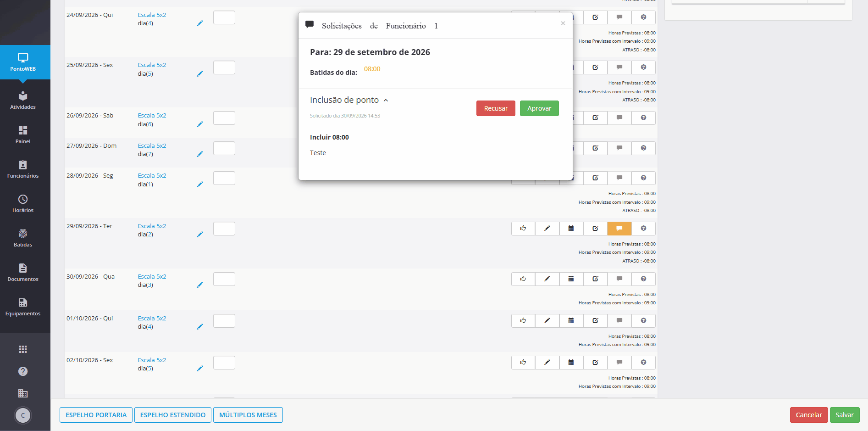Open Funcionários section
This screenshot has height=431, width=868.
pos(23,169)
